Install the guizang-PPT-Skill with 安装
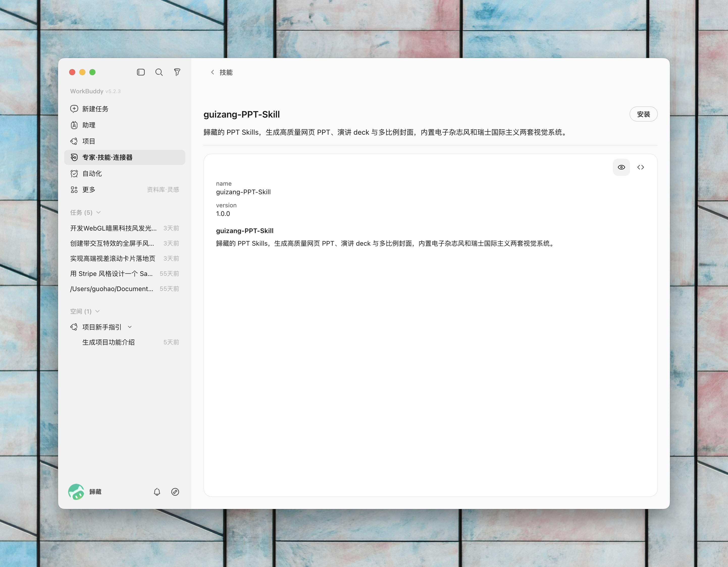728x567 pixels. 643,114
